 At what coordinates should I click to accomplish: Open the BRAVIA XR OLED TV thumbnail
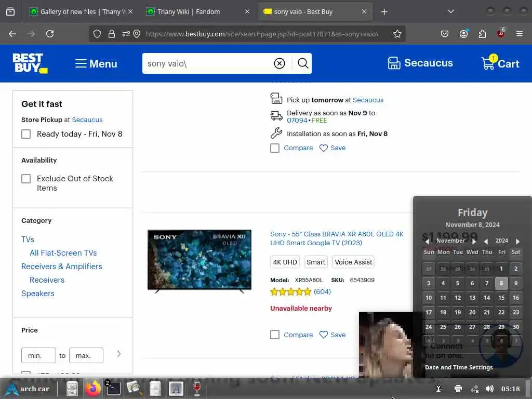pos(199,261)
